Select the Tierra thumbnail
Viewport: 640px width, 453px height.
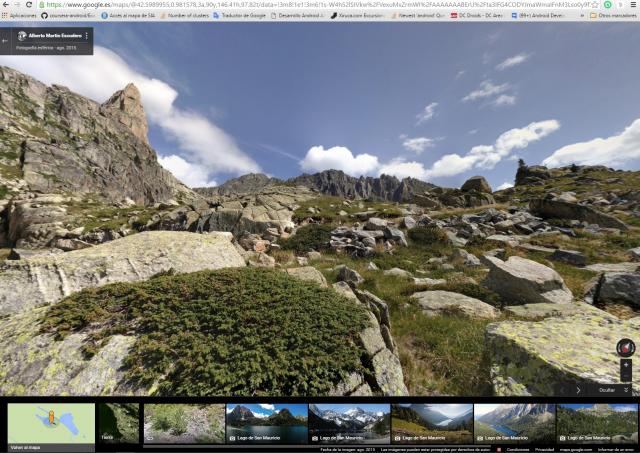[x=119, y=423]
